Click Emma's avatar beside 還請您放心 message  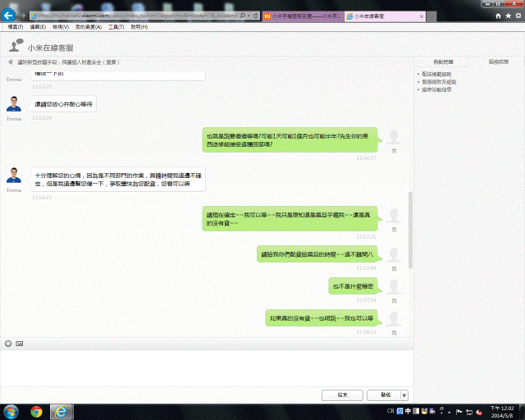[x=14, y=104]
